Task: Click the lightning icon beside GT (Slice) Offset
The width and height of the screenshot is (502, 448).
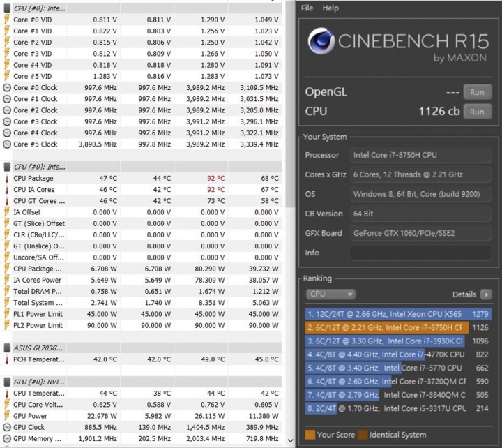Action: tap(7, 223)
